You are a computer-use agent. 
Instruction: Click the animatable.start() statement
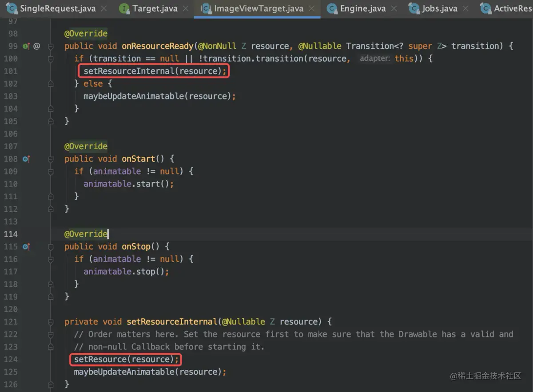pos(128,184)
